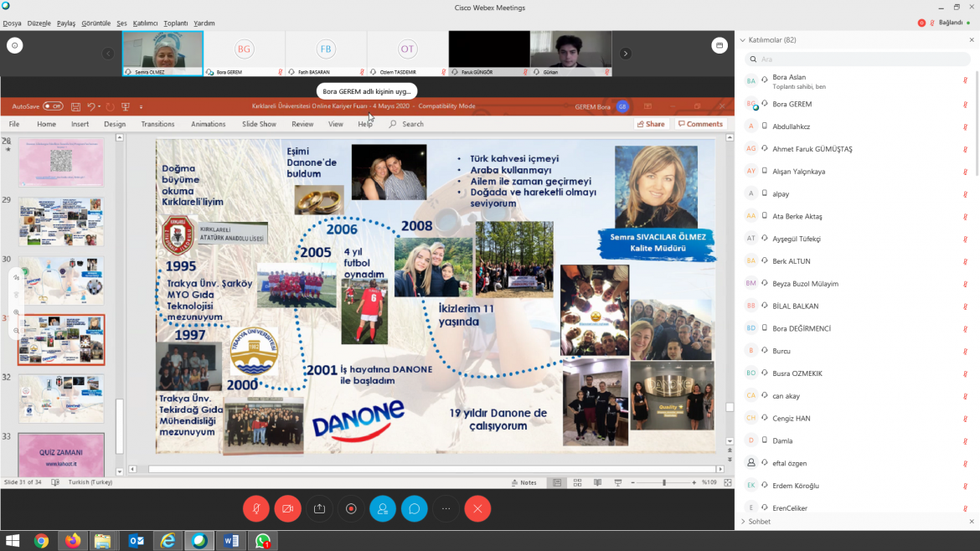980x551 pixels.
Task: Click the spell check status bar icon
Action: click(x=55, y=482)
